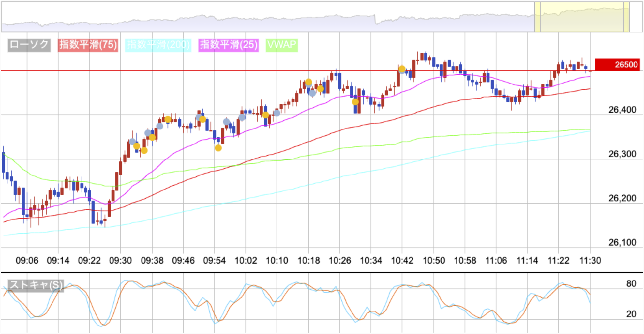644x334 pixels.
Task: Select the blue marker dot near 09:54
Action: coord(226,121)
